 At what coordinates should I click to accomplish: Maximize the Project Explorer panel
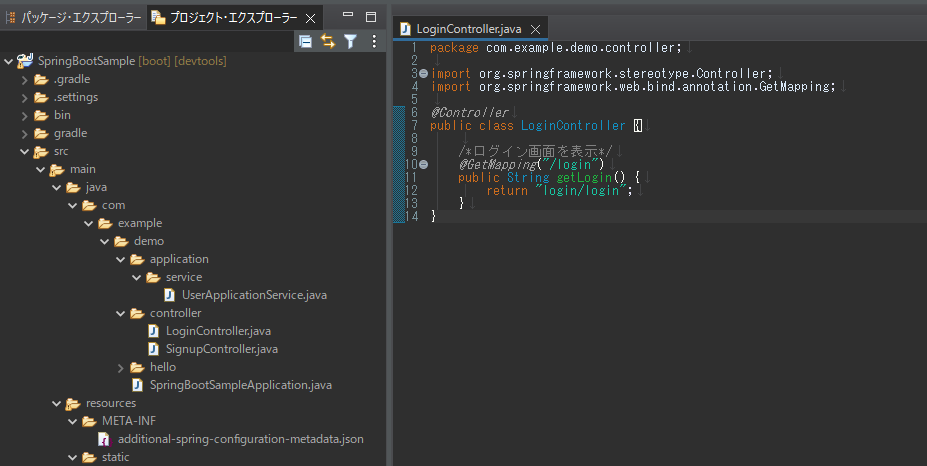(x=370, y=17)
